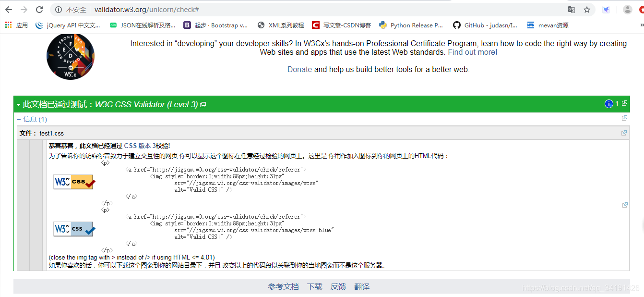Click the vcss-blue image src code line
644x297 pixels.
[254, 230]
